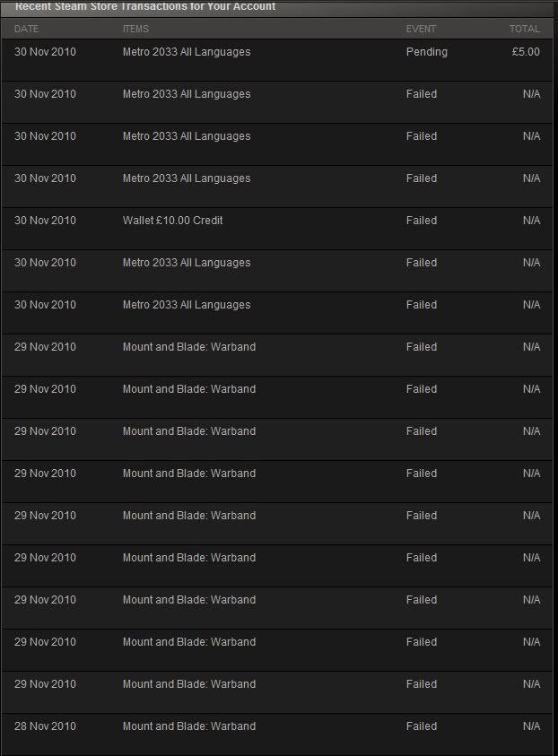This screenshot has width=558, height=756.
Task: Click the DATE column header
Action: pos(26,29)
